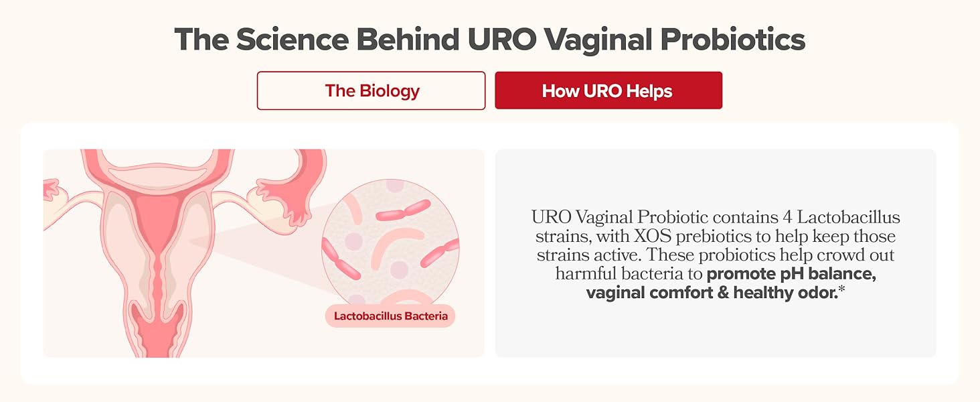Click the heading The Science Behind URO Vaginal Probiotics
Screen dimensions: 980x402
pos(489,40)
